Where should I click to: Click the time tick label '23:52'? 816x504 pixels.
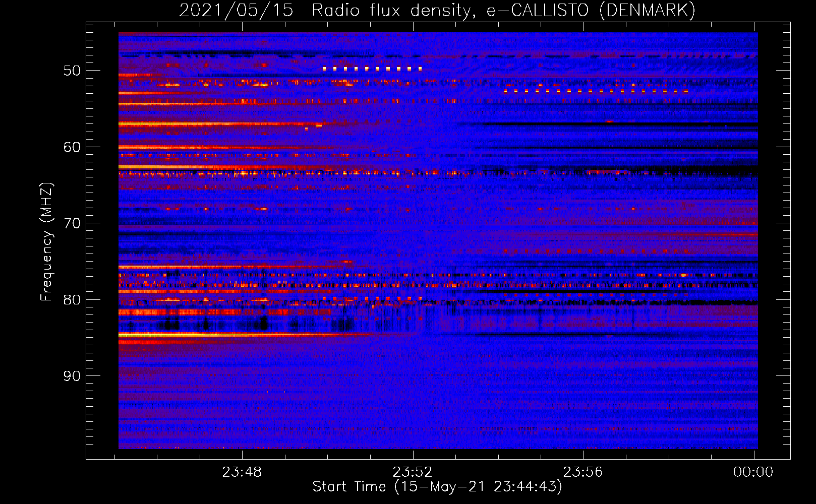pyautogui.click(x=413, y=472)
